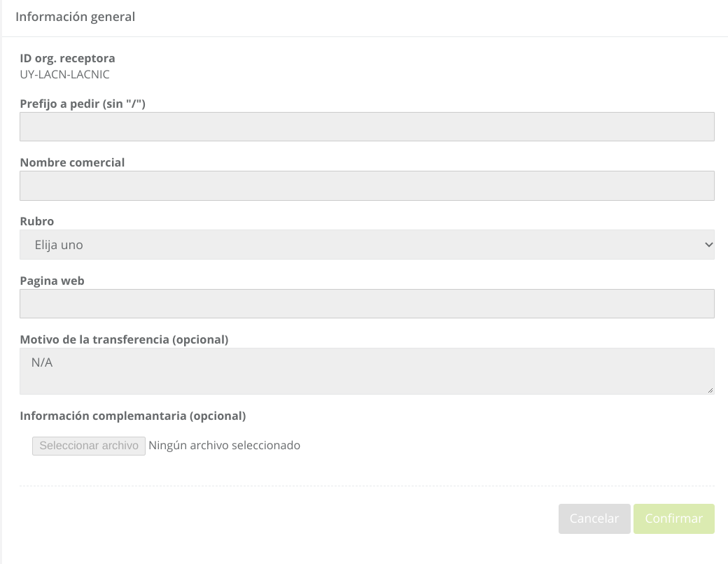This screenshot has height=564, width=728.
Task: Click the ID org. receptora label
Action: tap(67, 58)
